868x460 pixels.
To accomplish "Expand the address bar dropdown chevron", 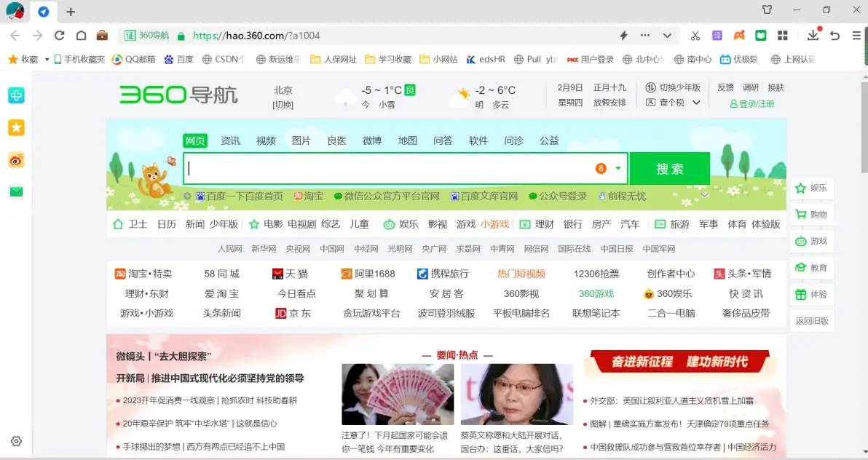I will (667, 36).
